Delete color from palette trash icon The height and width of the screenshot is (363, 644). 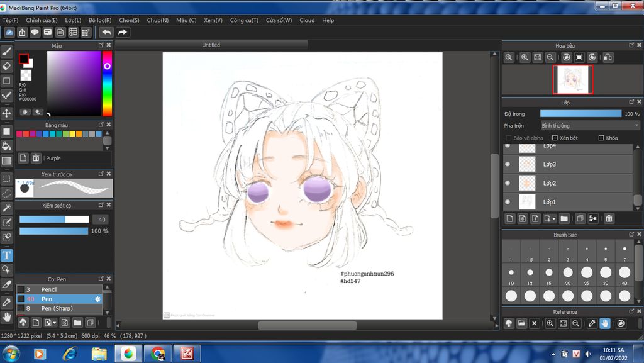click(x=36, y=158)
